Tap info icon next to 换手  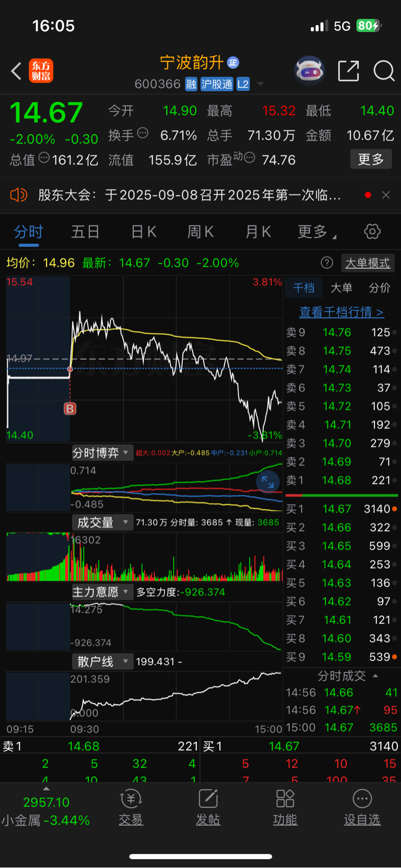click(143, 133)
